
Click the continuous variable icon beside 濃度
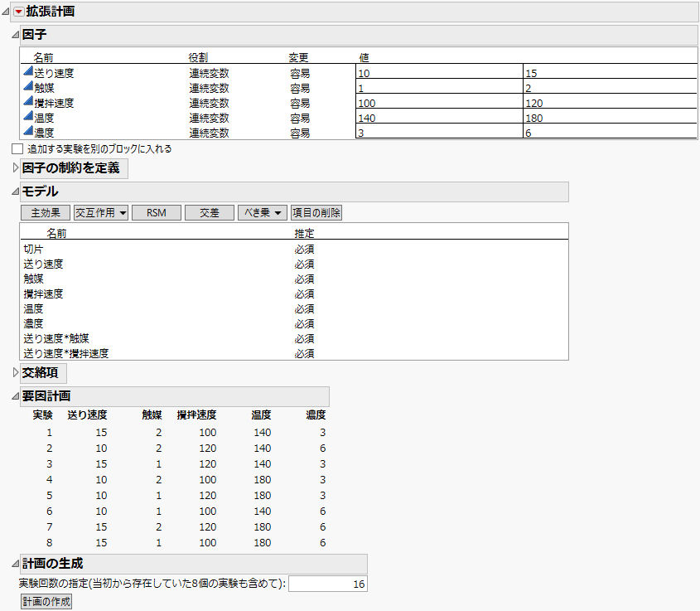tap(27, 133)
